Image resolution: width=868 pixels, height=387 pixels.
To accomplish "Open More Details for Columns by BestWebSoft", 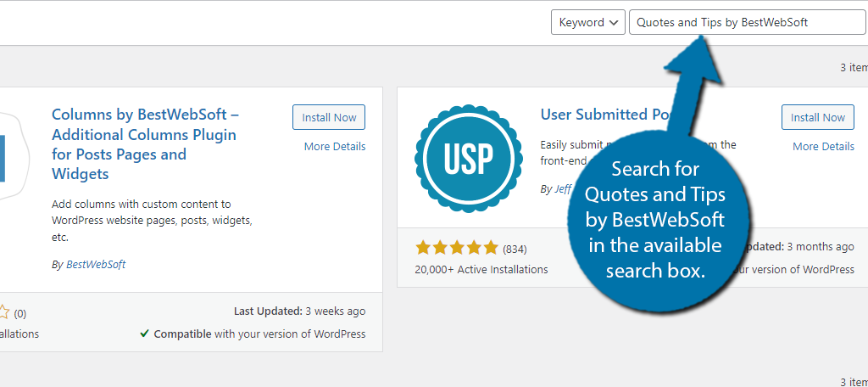I will (x=335, y=146).
